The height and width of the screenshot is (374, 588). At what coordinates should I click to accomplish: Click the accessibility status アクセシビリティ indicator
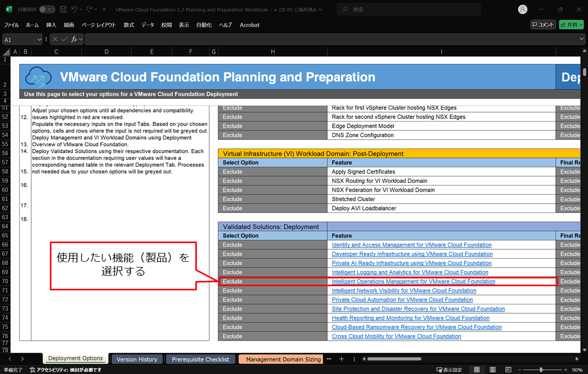[x=65, y=370]
